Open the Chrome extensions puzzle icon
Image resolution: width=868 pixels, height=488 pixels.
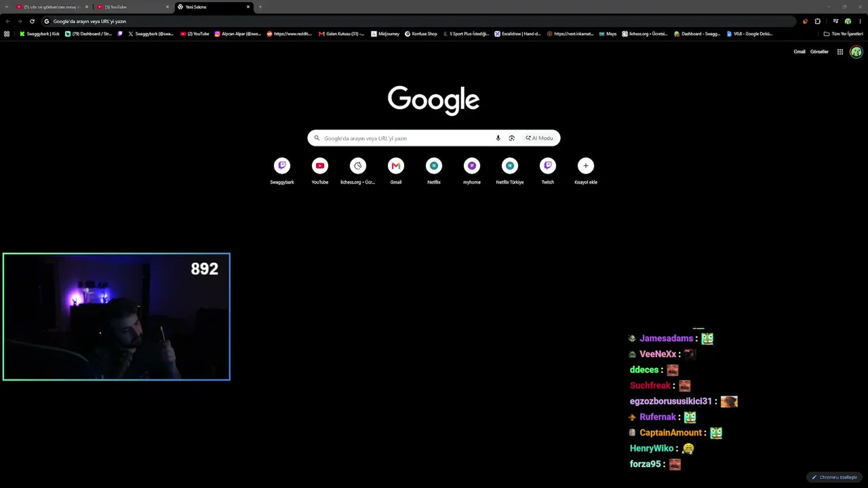pos(818,21)
